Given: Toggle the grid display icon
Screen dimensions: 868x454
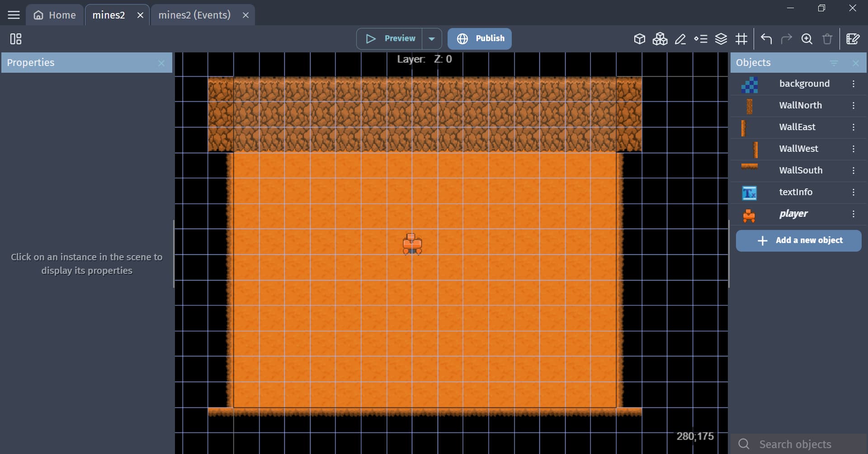Looking at the screenshot, I should pyautogui.click(x=741, y=39).
